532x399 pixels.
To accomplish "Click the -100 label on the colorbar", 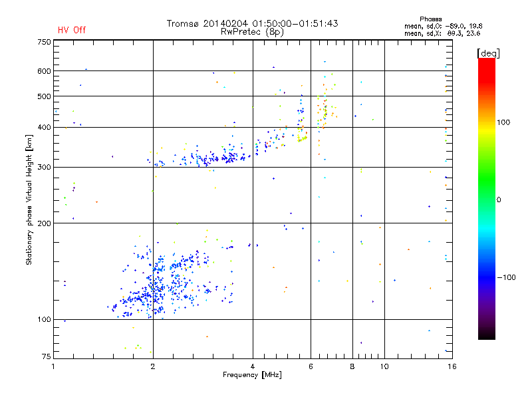I will (506, 277).
